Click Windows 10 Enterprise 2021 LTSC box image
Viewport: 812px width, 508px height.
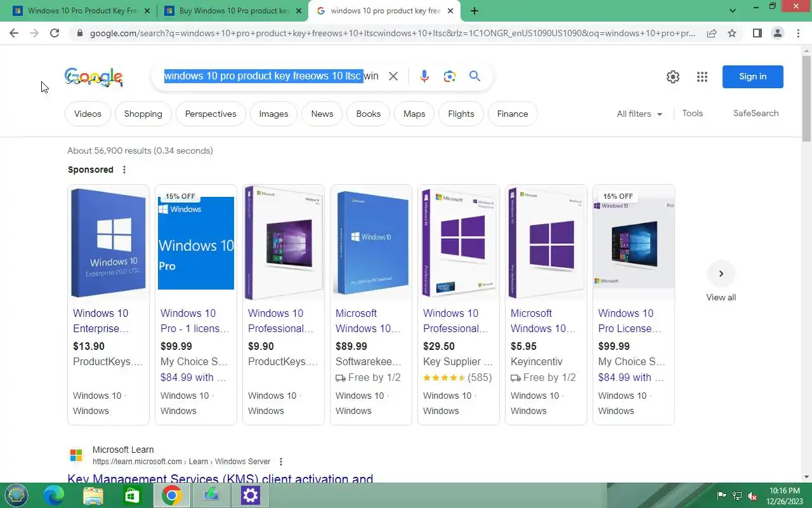tap(108, 243)
